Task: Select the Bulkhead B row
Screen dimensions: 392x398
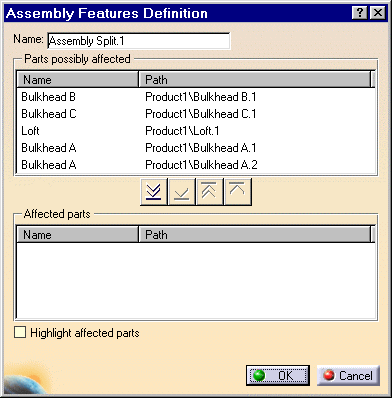Action: point(196,97)
